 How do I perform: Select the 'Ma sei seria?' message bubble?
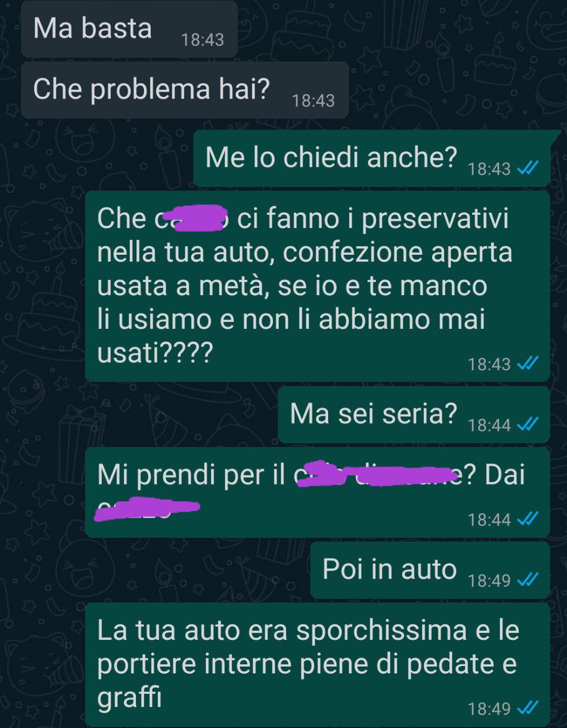tap(413, 415)
